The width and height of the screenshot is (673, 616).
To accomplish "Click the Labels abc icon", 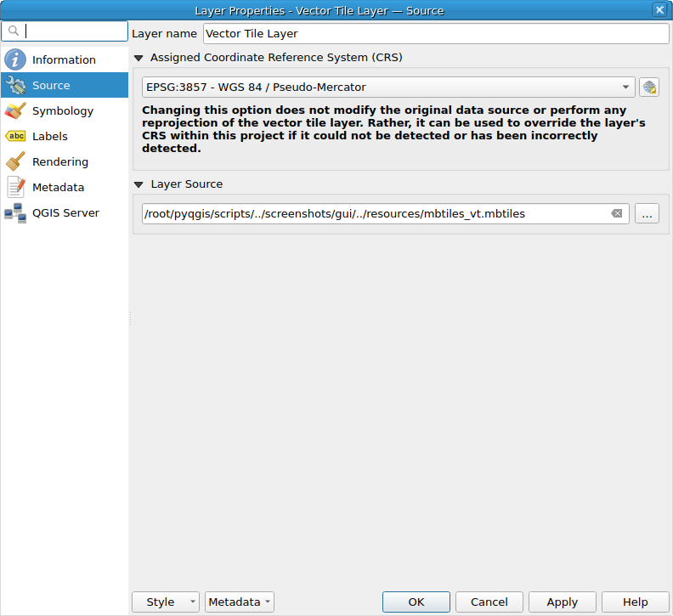I will [15, 136].
